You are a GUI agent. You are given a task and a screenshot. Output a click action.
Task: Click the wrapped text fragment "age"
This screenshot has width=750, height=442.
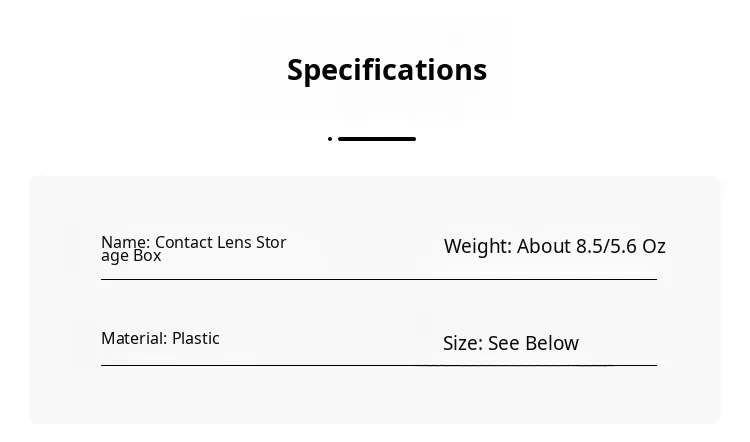click(x=115, y=256)
